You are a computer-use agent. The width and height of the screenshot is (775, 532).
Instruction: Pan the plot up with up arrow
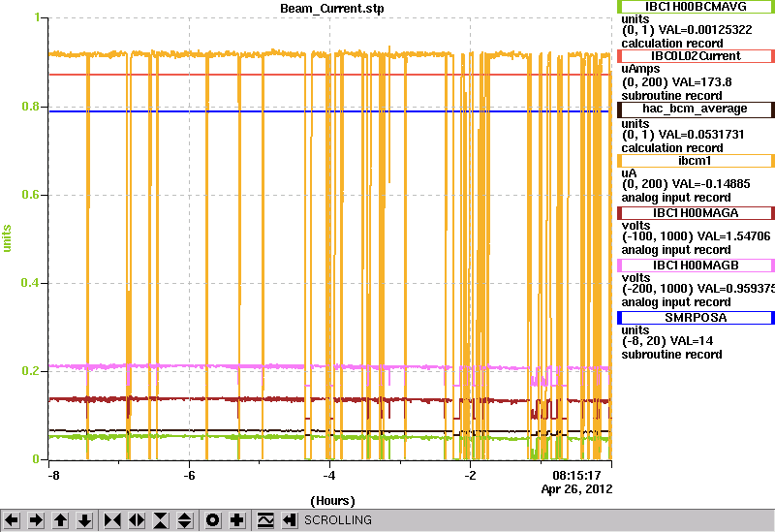click(60, 520)
